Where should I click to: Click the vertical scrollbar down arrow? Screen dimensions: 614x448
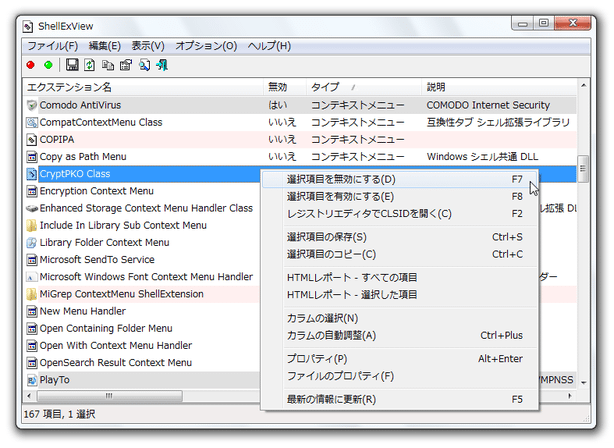pos(583,383)
